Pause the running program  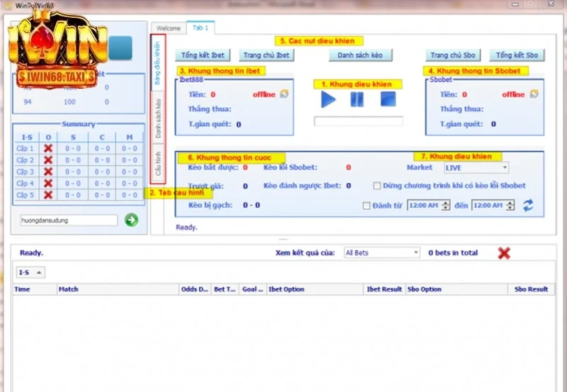pos(357,99)
